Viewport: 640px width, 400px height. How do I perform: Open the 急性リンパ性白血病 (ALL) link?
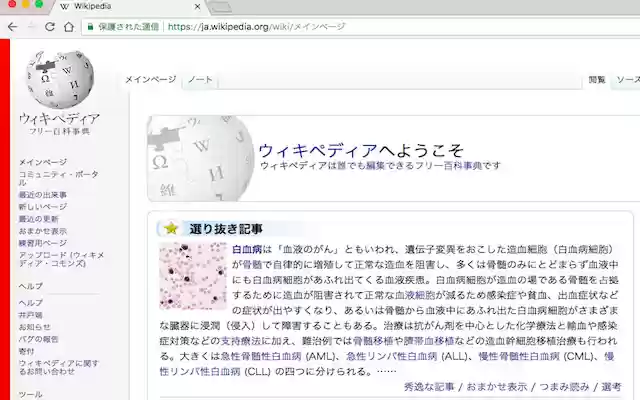click(x=392, y=356)
